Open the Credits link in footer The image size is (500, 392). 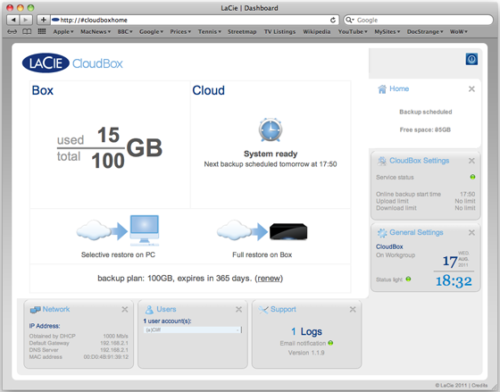pyautogui.click(x=479, y=385)
